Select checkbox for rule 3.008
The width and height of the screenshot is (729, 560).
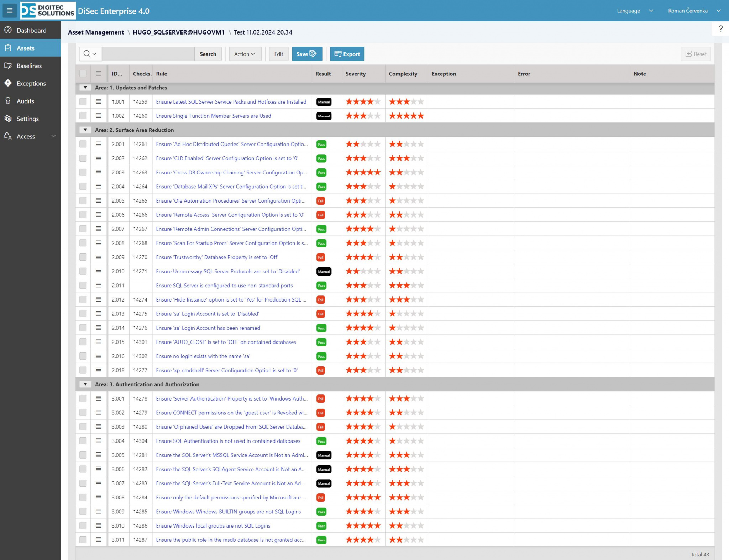point(83,498)
